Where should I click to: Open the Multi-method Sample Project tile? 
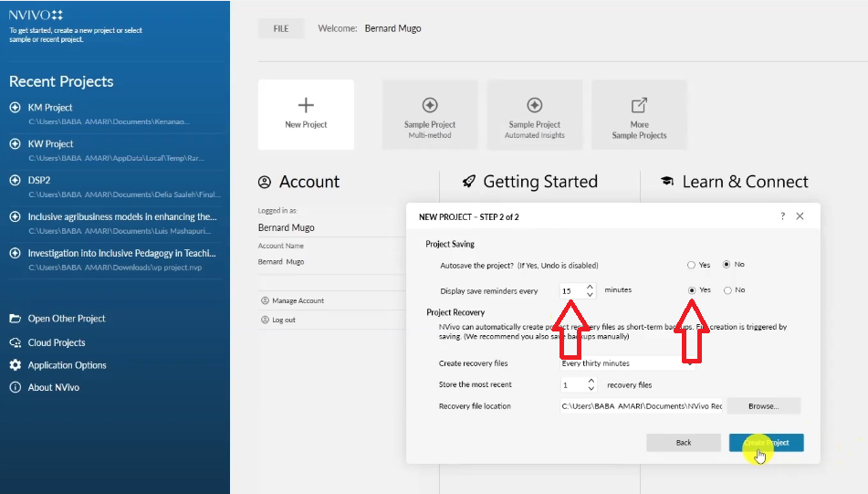pos(429,114)
